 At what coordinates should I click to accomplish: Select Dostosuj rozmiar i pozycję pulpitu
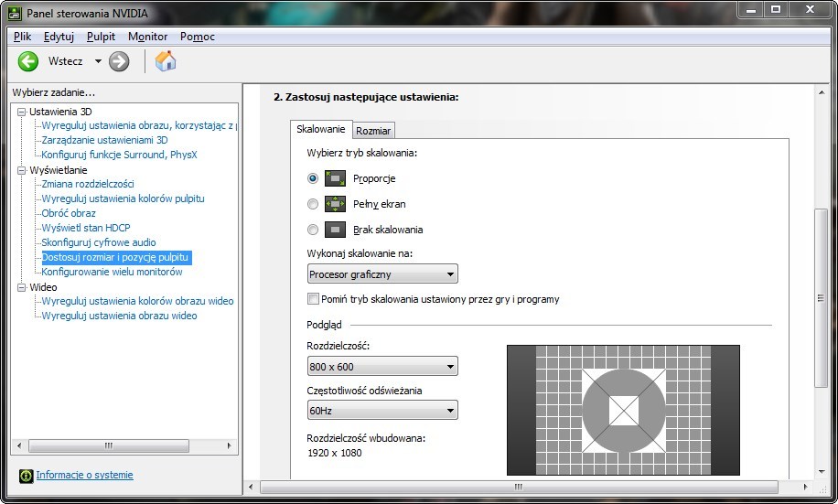pos(115,257)
